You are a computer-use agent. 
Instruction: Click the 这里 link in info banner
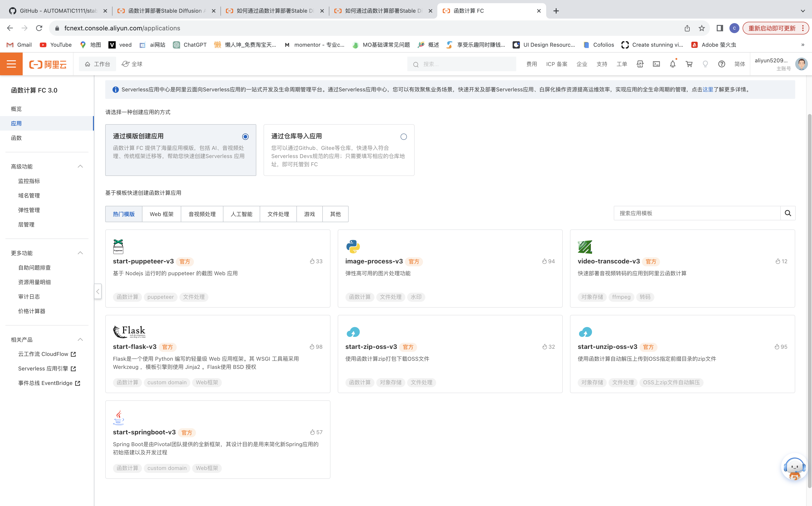tap(707, 89)
